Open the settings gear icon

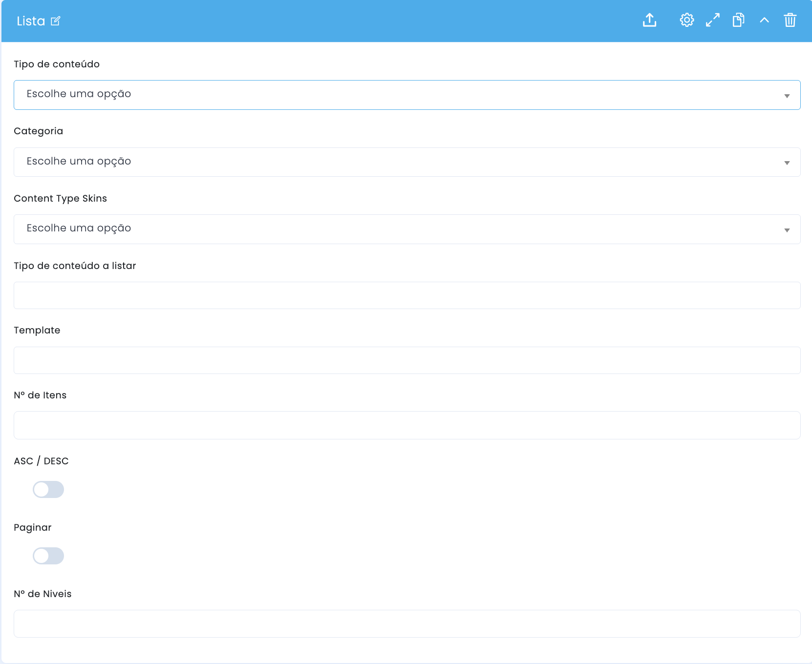pyautogui.click(x=687, y=21)
